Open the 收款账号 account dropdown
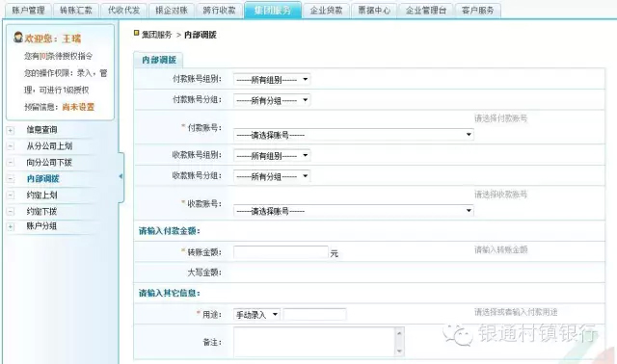Viewport: 617px width, 364px height. click(x=354, y=211)
